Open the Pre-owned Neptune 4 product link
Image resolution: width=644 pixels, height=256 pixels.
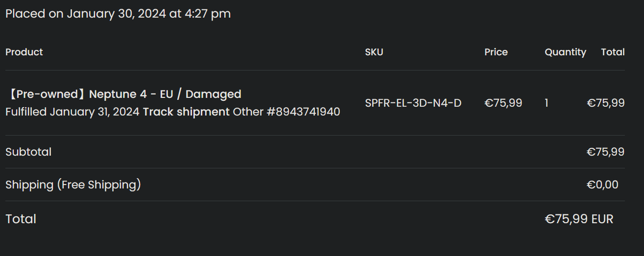(123, 94)
